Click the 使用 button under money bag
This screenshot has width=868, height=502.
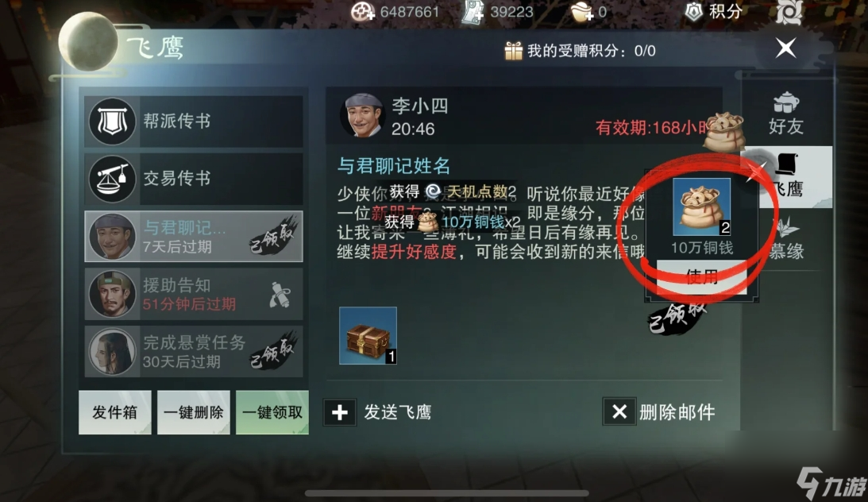[702, 276]
